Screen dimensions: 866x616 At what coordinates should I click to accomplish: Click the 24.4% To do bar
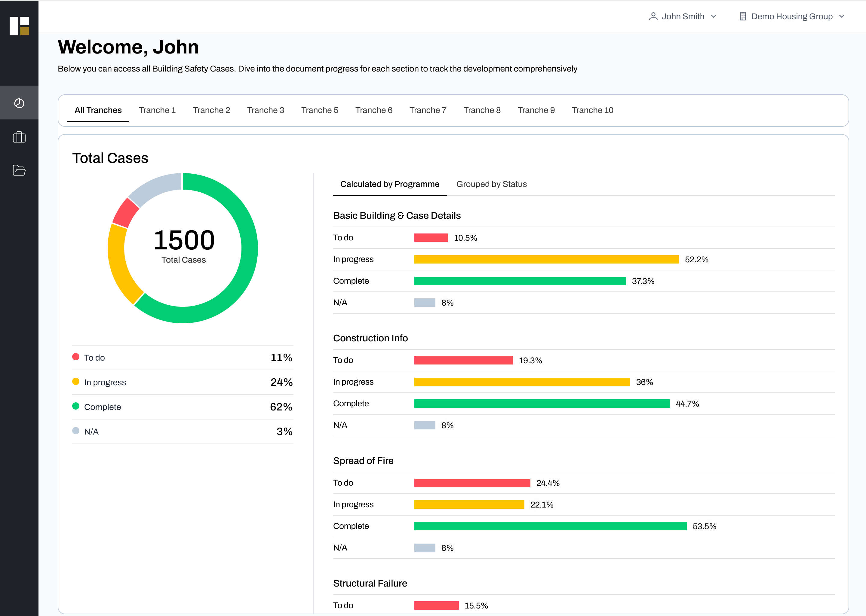click(x=472, y=483)
